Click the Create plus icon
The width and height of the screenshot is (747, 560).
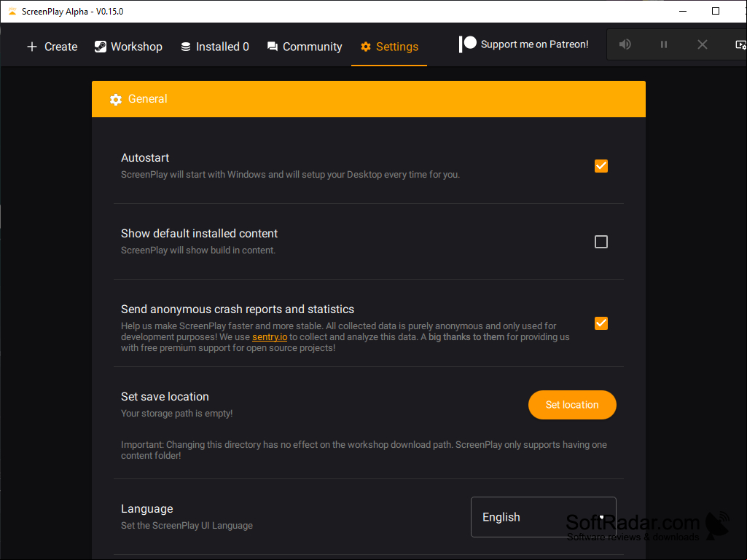(32, 47)
